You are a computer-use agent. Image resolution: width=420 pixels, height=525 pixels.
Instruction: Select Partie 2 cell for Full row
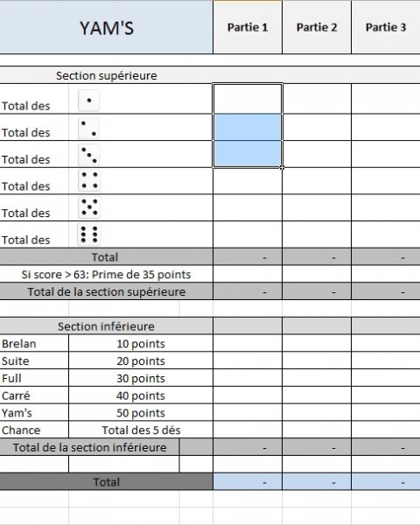[317, 378]
